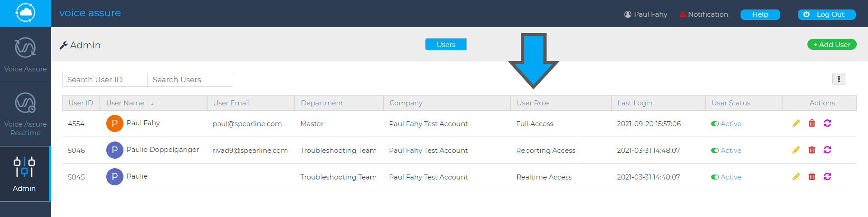Delete user Paul Fahy with trash icon
The width and height of the screenshot is (868, 217).
click(x=812, y=123)
